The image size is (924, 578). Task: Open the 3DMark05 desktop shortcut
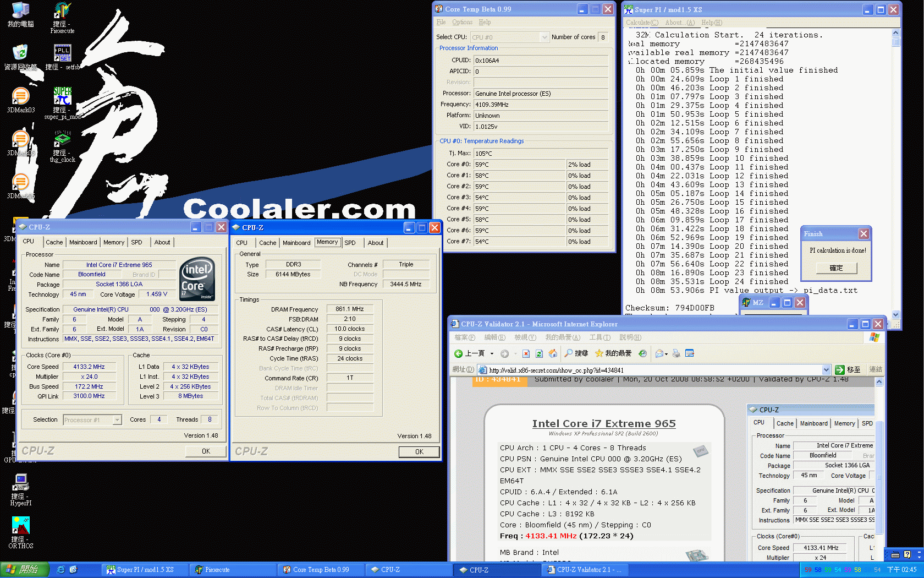(x=20, y=143)
